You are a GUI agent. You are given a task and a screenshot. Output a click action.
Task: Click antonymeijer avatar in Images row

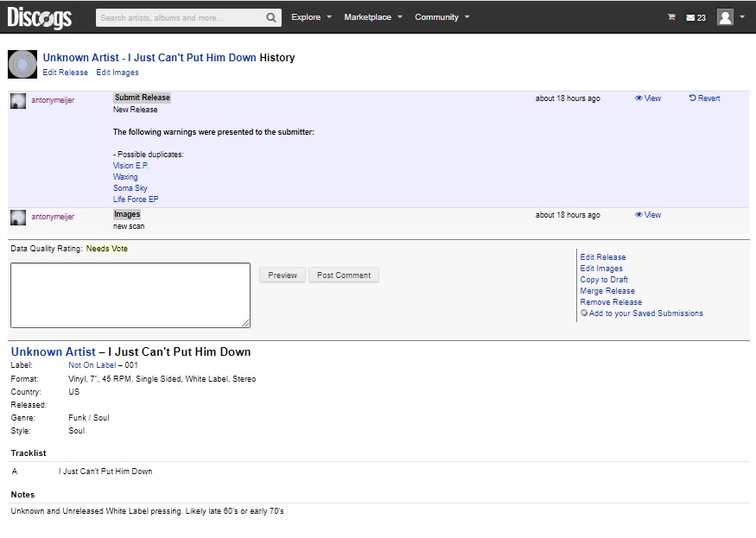click(18, 218)
